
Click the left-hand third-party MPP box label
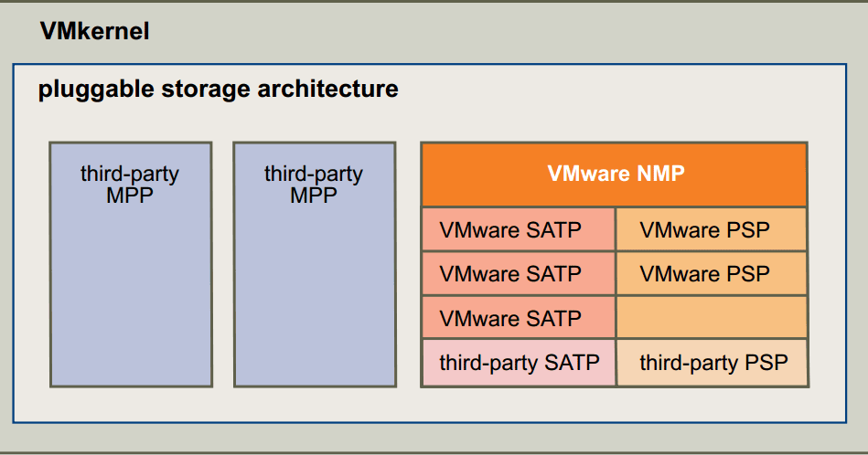(x=130, y=184)
